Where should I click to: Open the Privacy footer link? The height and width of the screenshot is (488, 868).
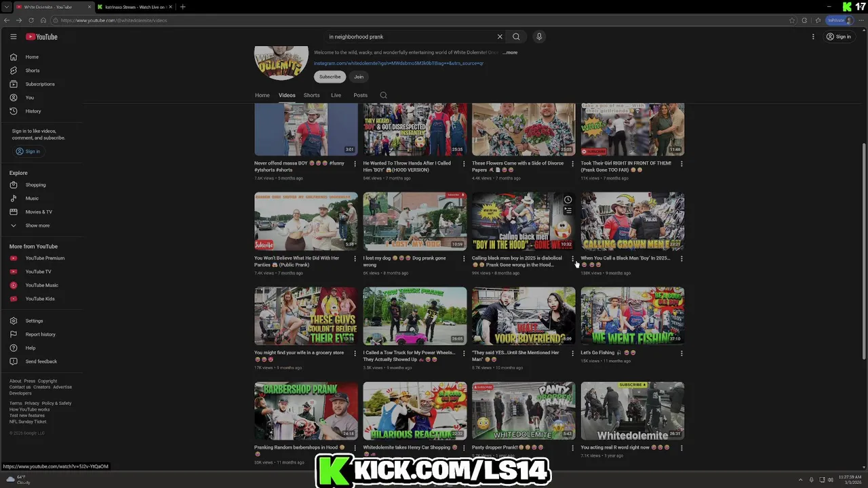click(32, 403)
